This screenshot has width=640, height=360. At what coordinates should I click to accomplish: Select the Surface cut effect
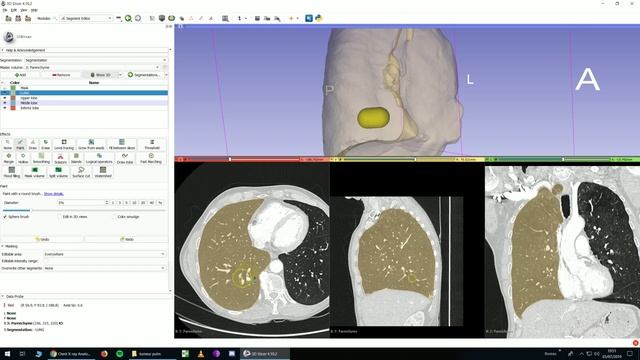[81, 172]
